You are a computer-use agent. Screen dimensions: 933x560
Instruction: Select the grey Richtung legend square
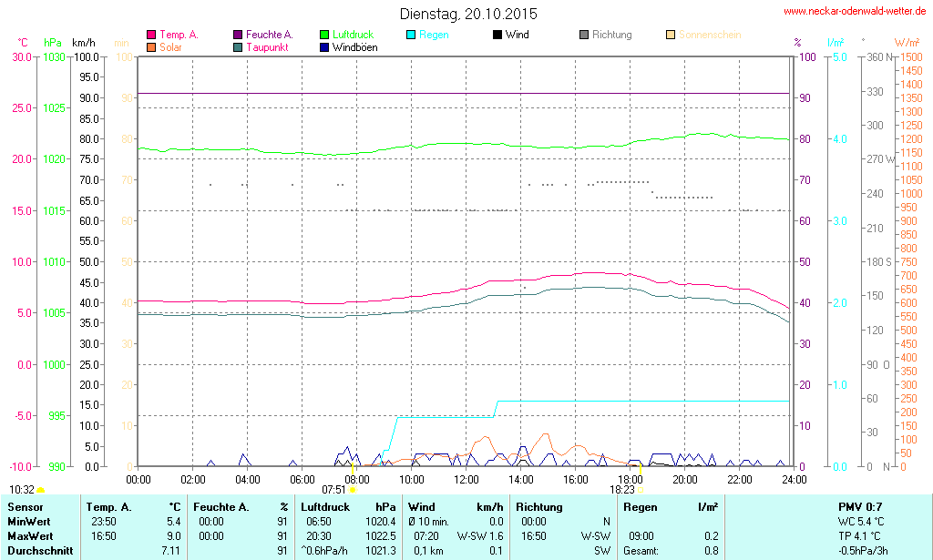pyautogui.click(x=583, y=36)
